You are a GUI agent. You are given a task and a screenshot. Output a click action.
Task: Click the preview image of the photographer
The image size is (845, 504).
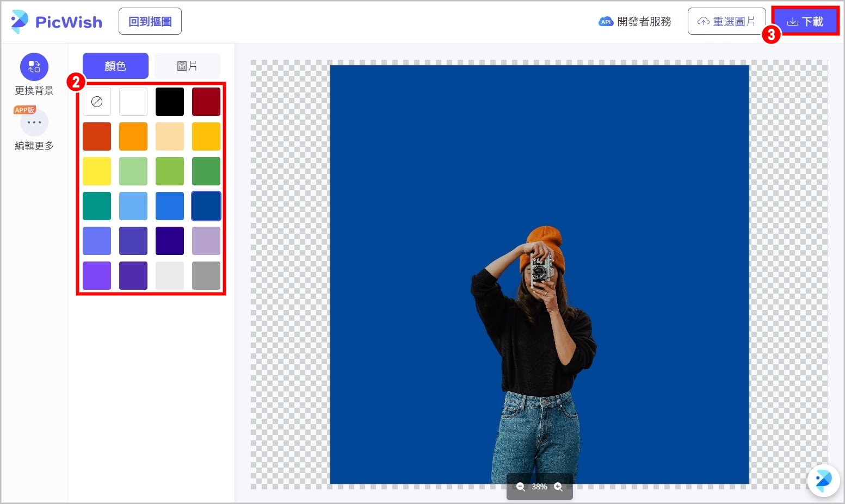click(x=539, y=275)
